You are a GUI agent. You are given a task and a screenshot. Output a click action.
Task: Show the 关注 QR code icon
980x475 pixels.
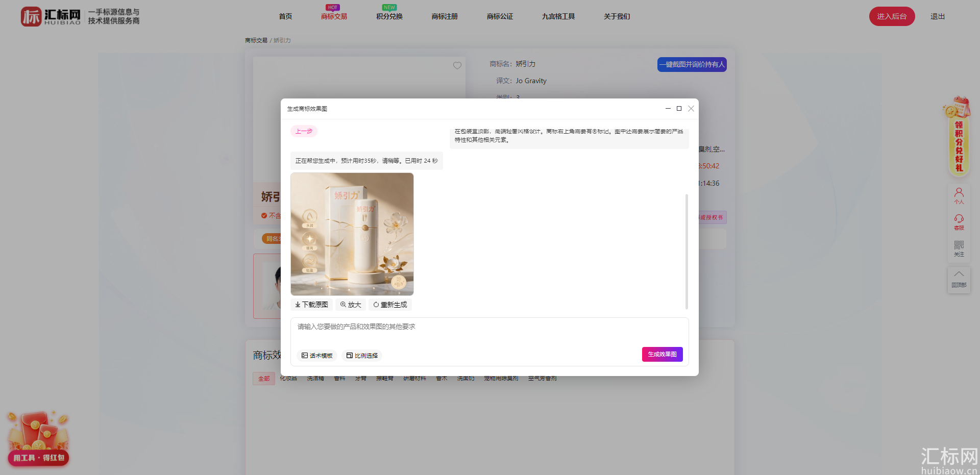pos(959,248)
